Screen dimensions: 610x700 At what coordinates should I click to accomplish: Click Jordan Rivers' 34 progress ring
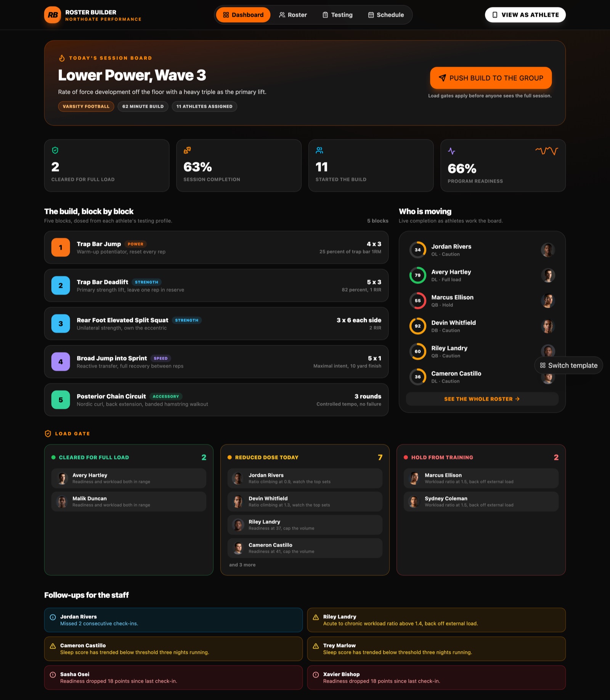point(417,250)
